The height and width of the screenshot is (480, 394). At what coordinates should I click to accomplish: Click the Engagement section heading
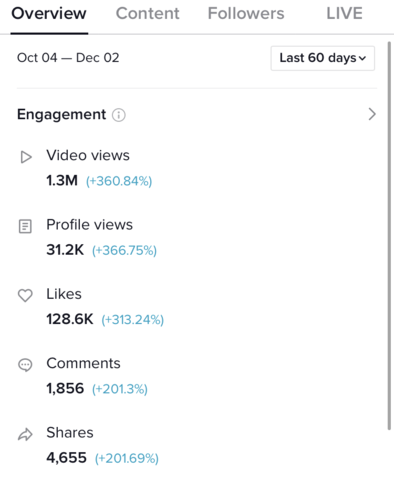point(62,115)
